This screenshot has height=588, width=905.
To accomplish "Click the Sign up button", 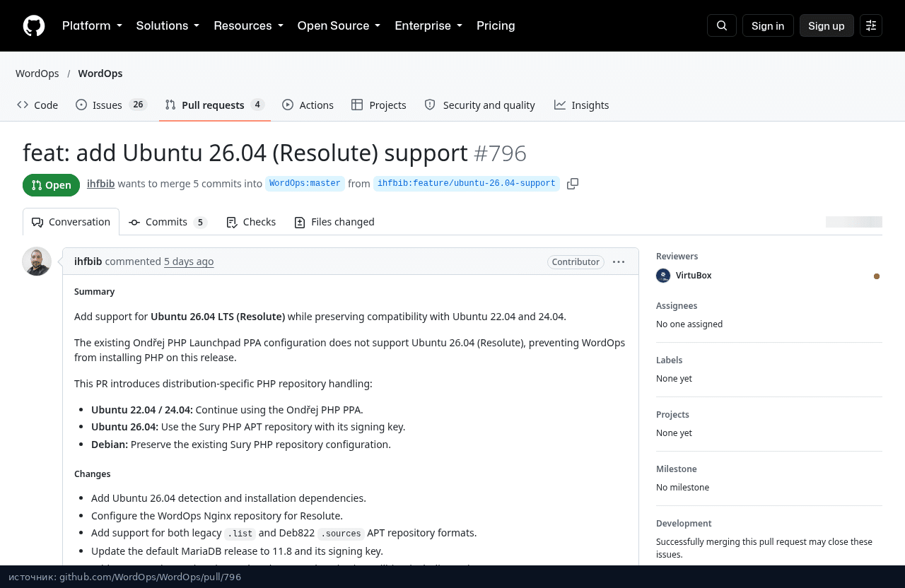I will (x=827, y=25).
